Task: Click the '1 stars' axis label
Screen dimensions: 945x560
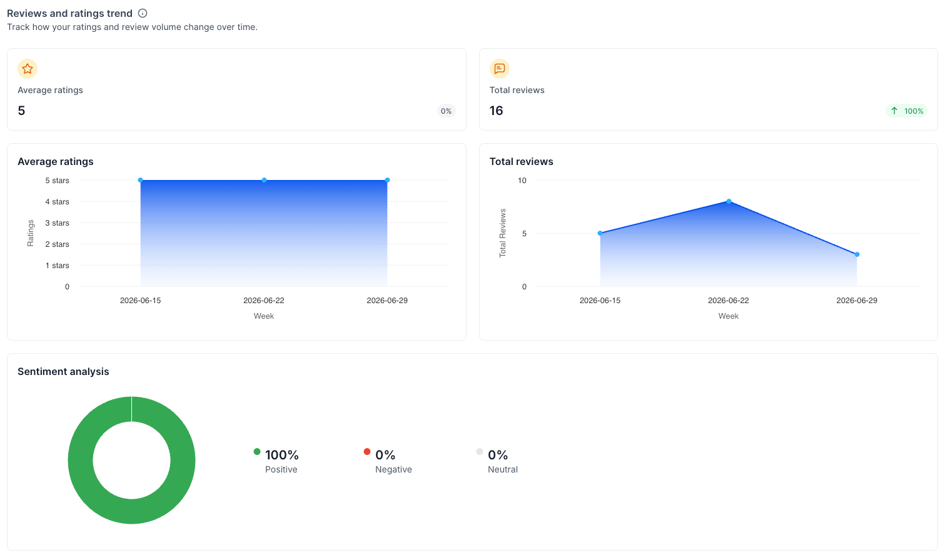Action: (57, 266)
